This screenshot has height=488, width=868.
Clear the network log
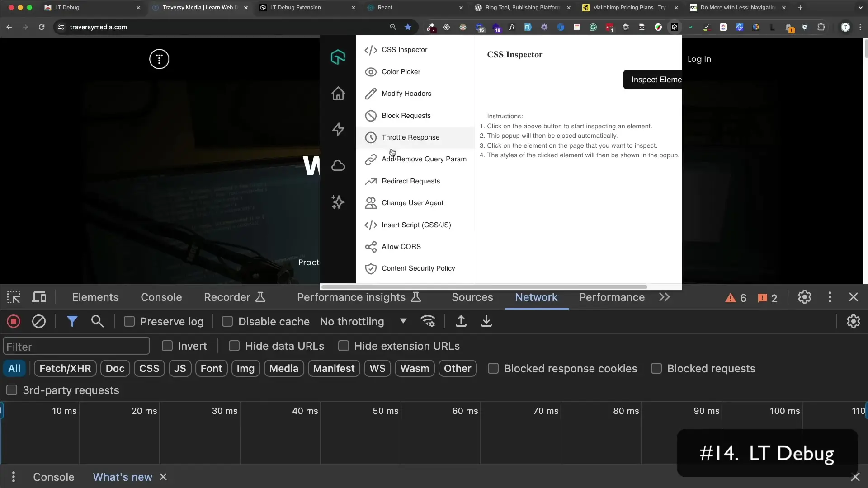pyautogui.click(x=39, y=322)
